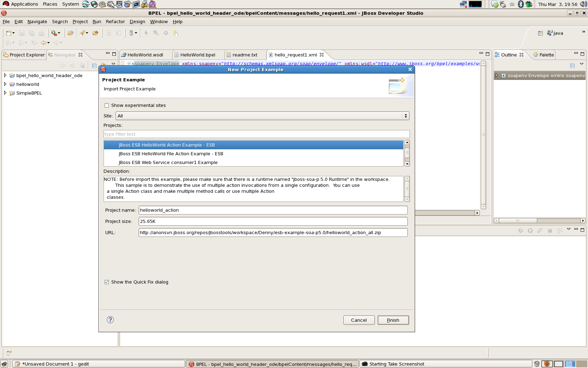Click the Bluetooth tray icon
The width and height of the screenshot is (588, 368).
point(521,4)
